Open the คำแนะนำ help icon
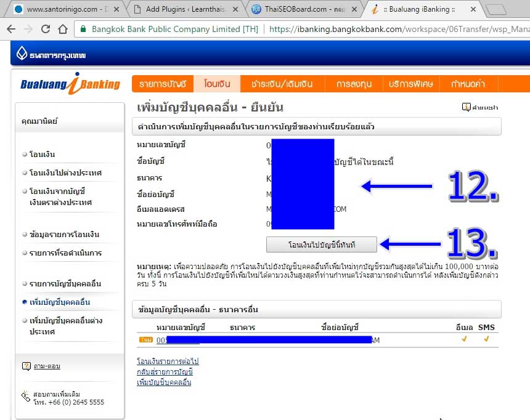Viewport: 530px width, 420px height. (x=466, y=107)
